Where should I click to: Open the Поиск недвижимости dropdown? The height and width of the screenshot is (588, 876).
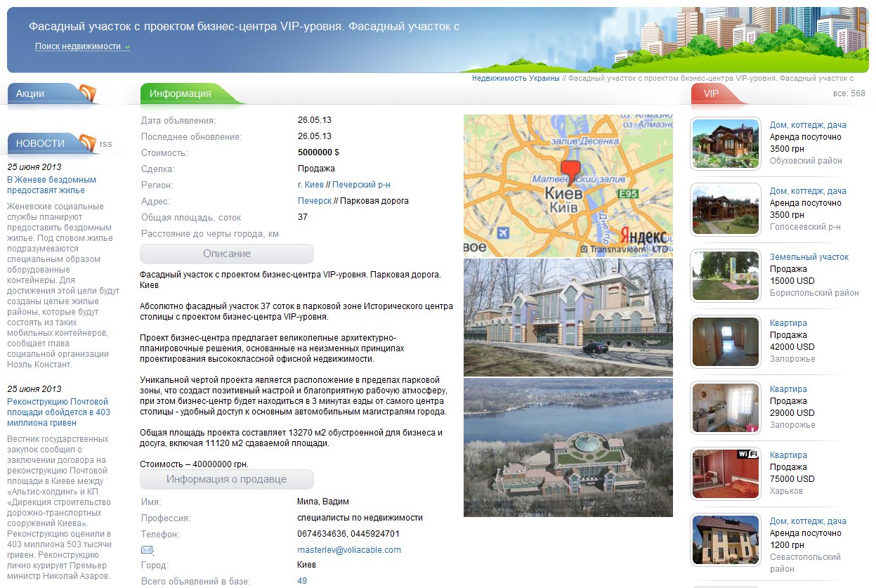[x=82, y=46]
